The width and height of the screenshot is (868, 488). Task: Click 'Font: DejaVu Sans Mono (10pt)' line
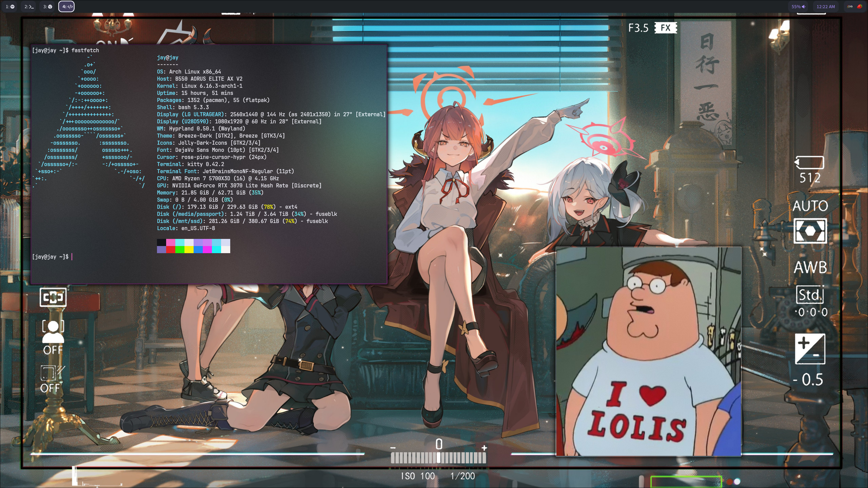click(218, 150)
